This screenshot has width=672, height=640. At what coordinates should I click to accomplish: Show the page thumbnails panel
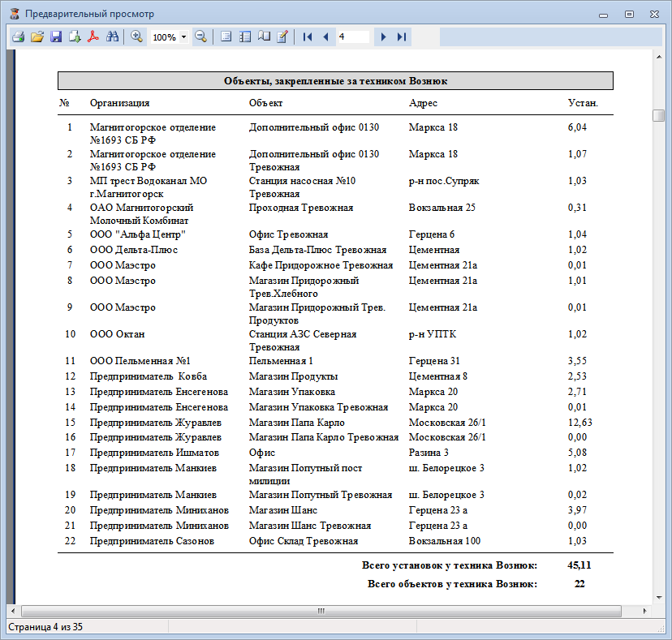pyautogui.click(x=245, y=37)
